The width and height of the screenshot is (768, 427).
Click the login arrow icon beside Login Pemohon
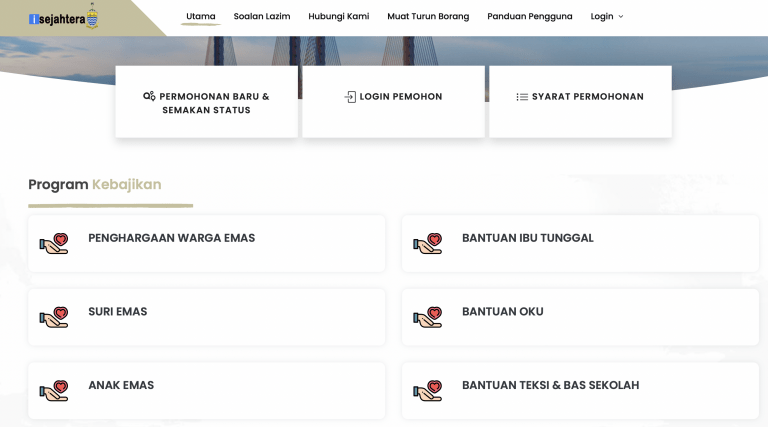350,97
